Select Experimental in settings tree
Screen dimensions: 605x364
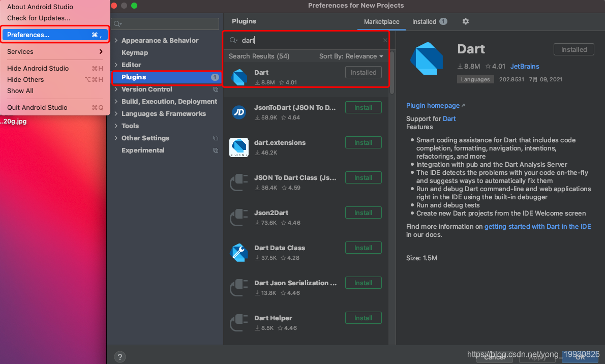(143, 150)
